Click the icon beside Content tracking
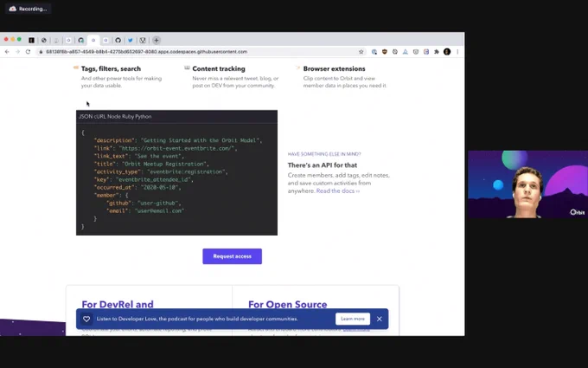The image size is (588, 368). pos(187,68)
